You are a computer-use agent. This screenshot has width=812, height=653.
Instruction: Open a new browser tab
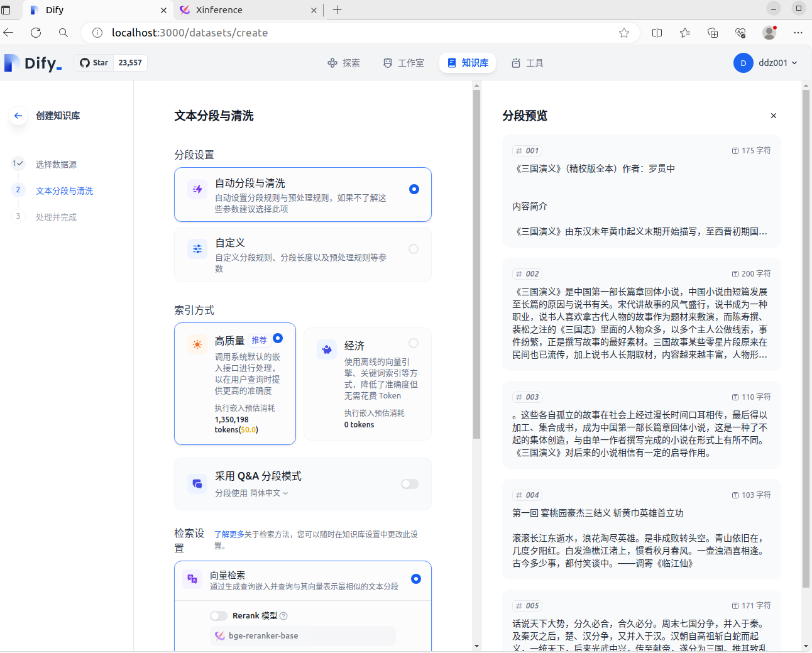[337, 10]
